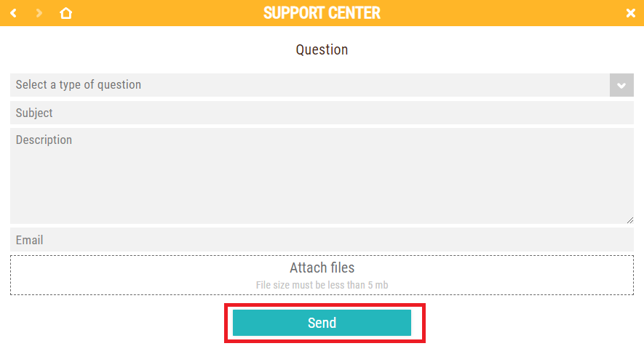Click into the Subject field
Viewport: 644px width, 362px height.
(322, 113)
